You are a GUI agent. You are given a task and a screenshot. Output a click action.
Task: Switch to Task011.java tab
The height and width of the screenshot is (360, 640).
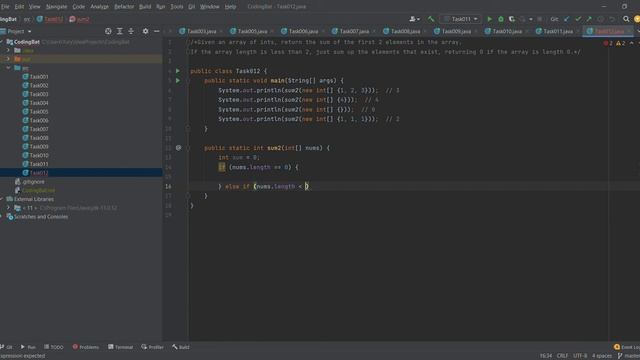558,31
